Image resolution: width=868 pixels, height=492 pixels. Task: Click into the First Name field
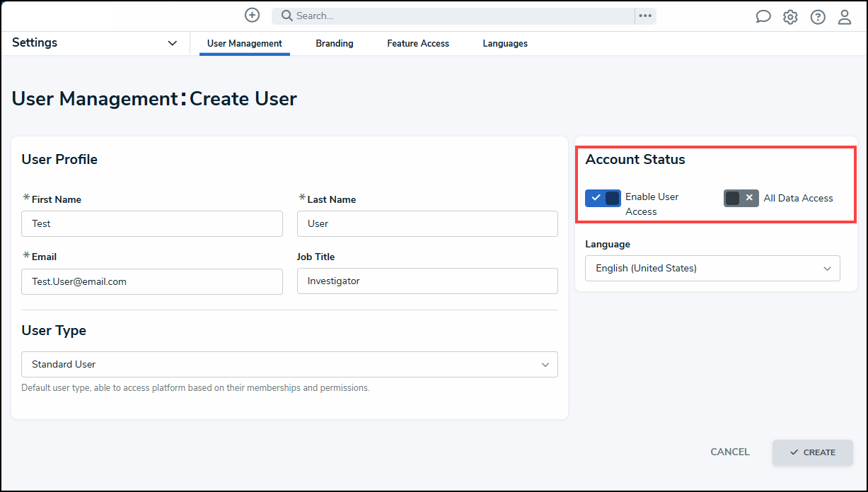click(152, 223)
